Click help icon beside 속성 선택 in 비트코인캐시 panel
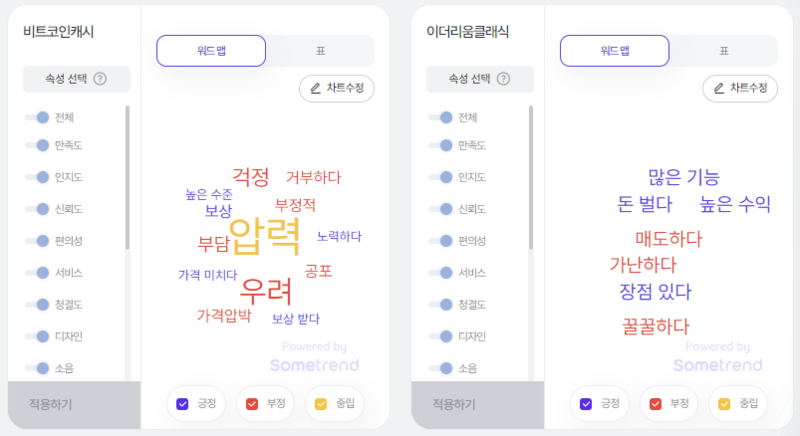The height and width of the screenshot is (436, 800). point(100,80)
